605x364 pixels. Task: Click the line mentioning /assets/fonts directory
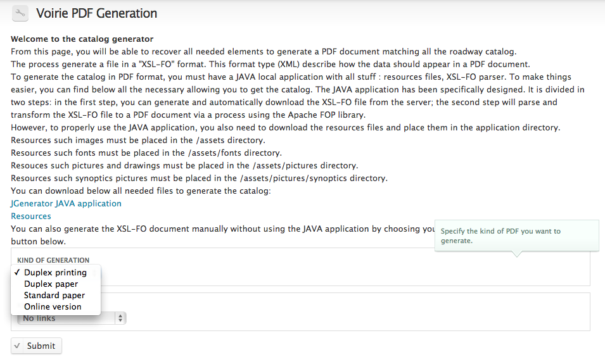146,153
